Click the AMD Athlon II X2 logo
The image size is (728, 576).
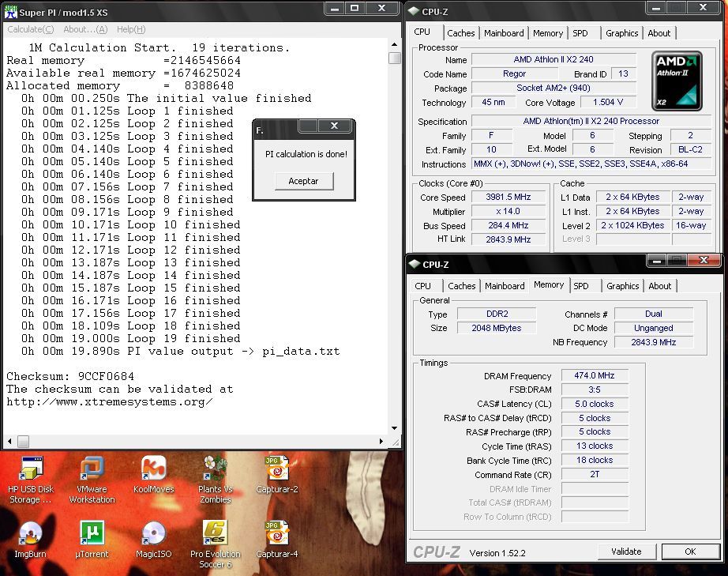click(677, 81)
